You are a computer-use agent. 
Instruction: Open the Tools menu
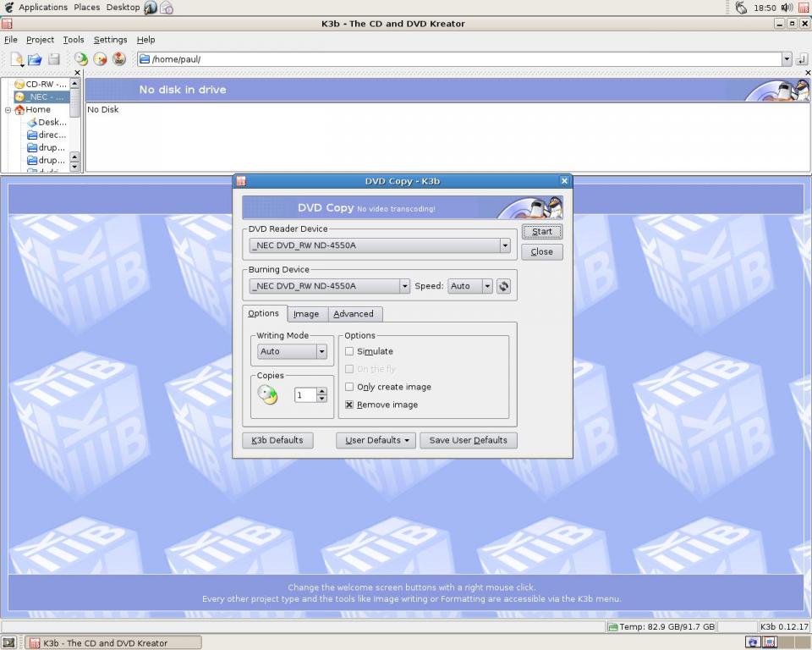point(74,40)
